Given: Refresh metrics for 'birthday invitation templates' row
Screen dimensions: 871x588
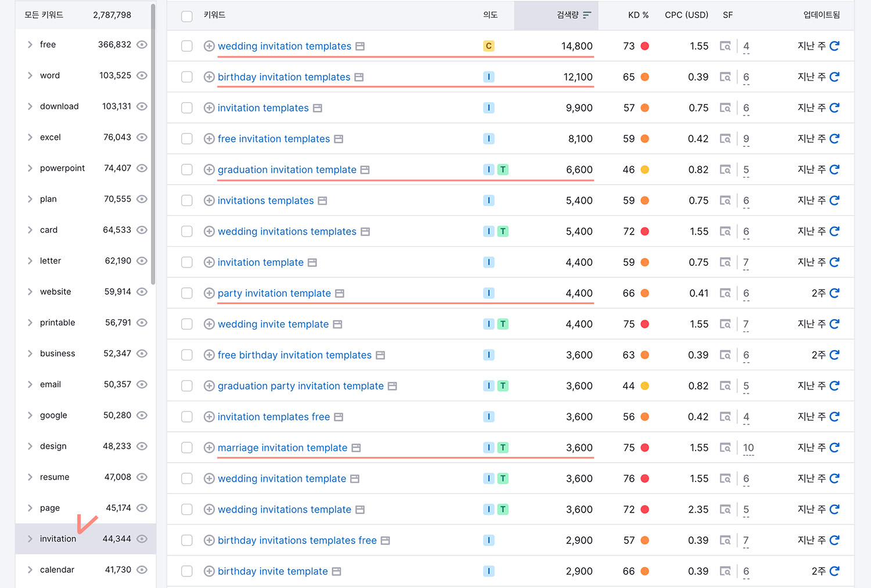Looking at the screenshot, I should tap(834, 77).
